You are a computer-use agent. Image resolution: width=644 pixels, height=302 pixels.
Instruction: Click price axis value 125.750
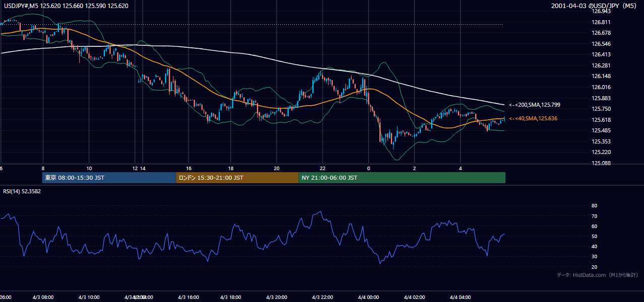click(x=601, y=109)
